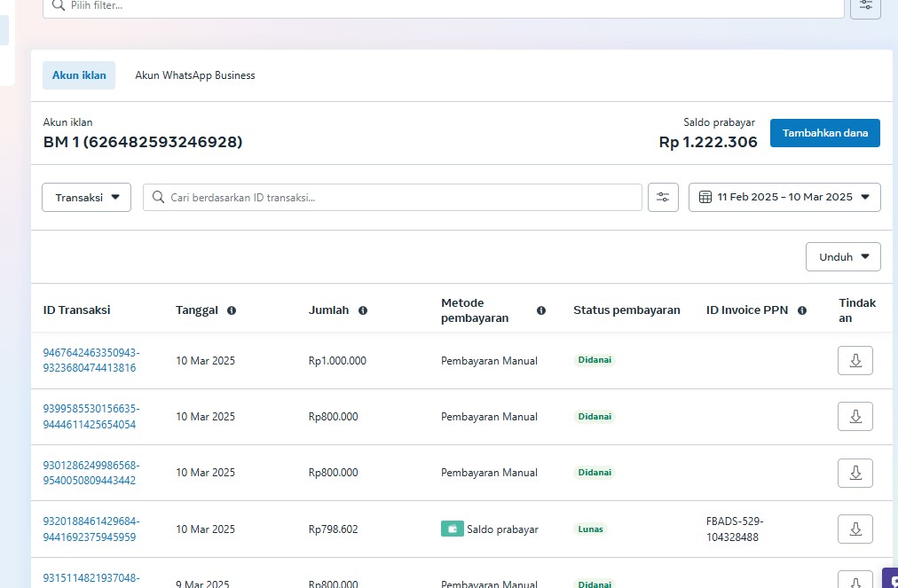Show info tooltip next to Jumlah header
The image size is (898, 588).
[363, 310]
